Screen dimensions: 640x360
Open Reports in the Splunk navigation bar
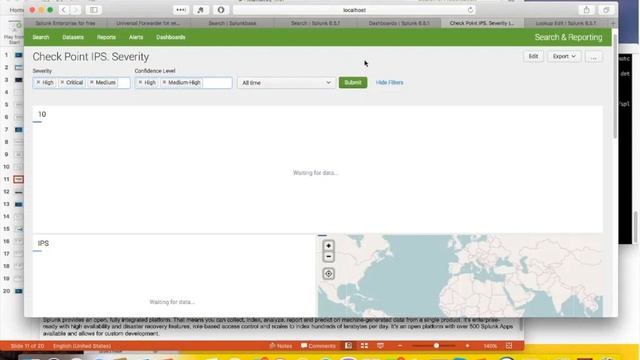click(106, 37)
